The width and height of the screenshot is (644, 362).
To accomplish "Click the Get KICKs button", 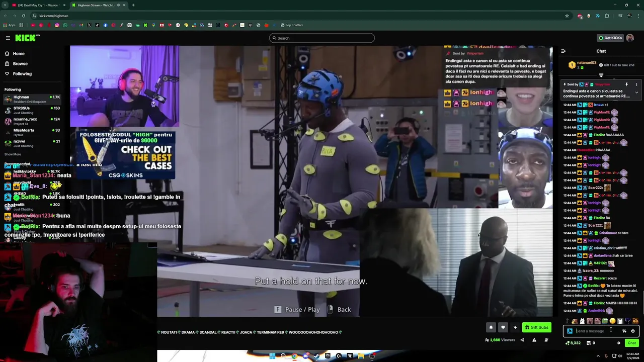I will (610, 38).
